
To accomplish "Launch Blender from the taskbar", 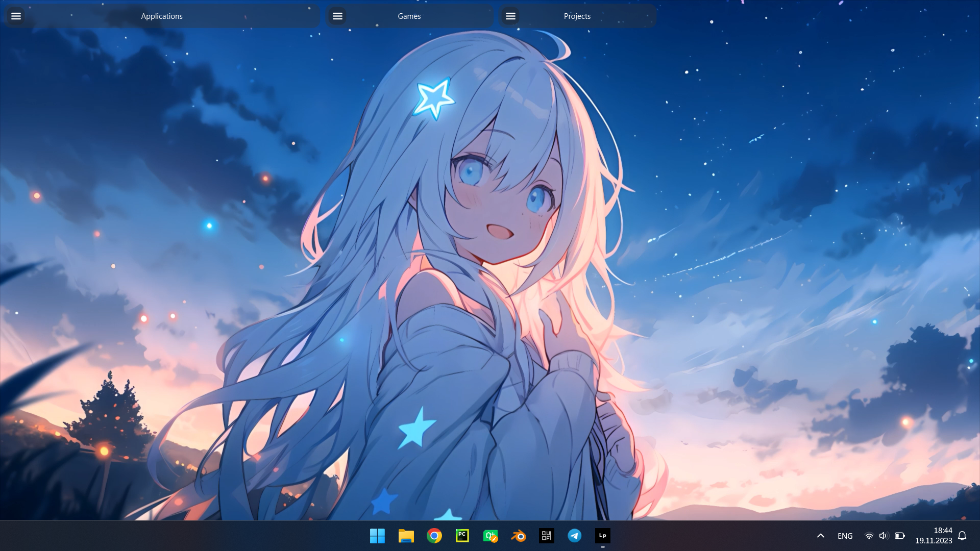I will (519, 536).
